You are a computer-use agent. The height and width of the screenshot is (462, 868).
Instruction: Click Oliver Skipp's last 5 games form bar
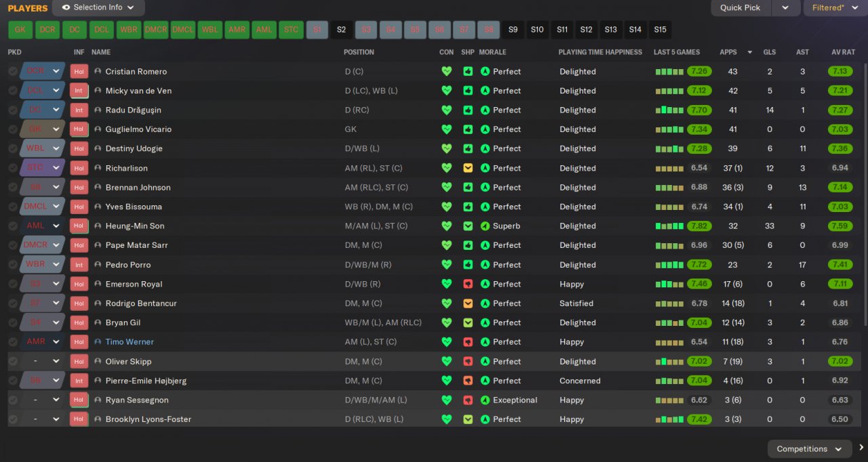pos(669,362)
